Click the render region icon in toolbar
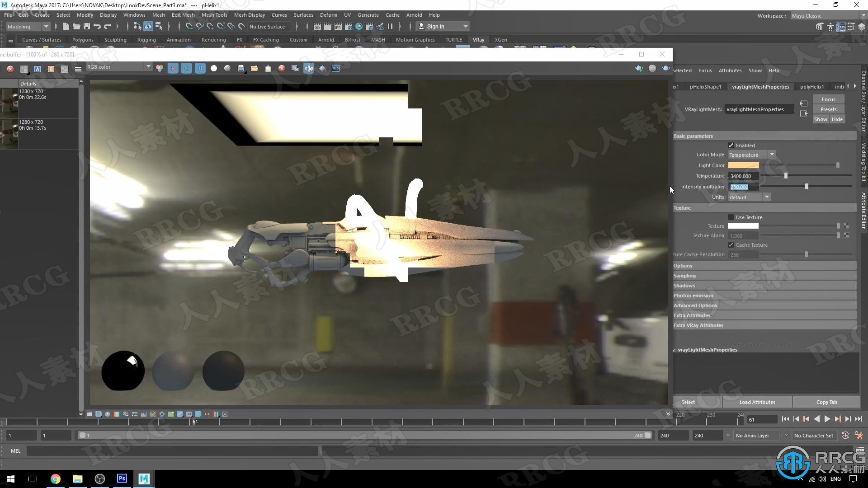Screen dimensions: 868x488 [x=294, y=67]
